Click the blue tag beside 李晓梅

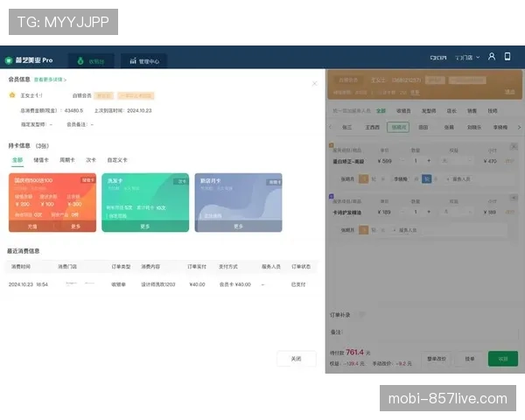tap(427, 178)
